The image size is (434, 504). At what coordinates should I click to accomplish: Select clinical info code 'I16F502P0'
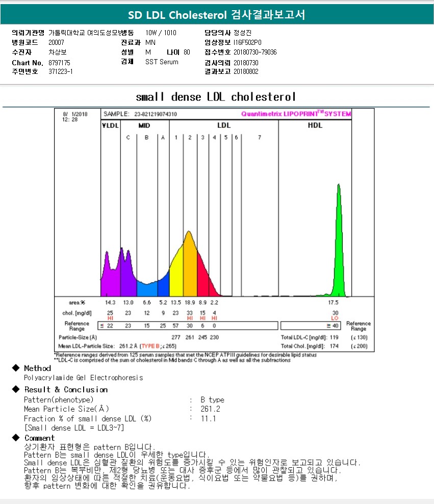point(247,42)
